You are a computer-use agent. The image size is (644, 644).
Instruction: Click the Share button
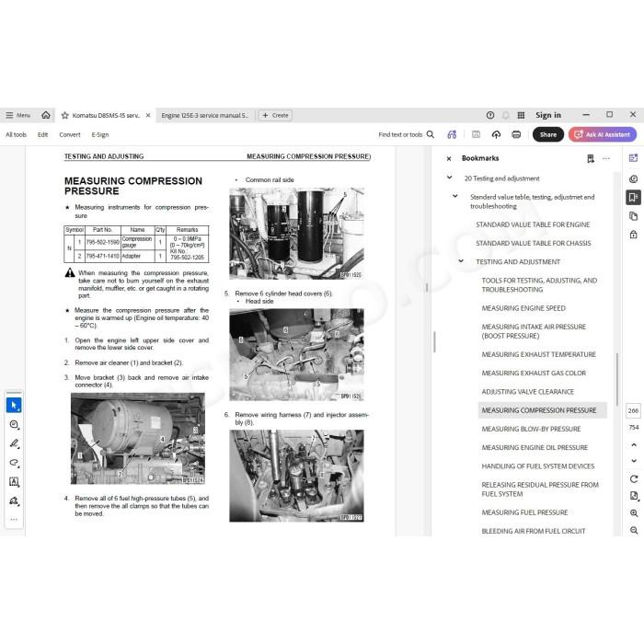(x=548, y=134)
